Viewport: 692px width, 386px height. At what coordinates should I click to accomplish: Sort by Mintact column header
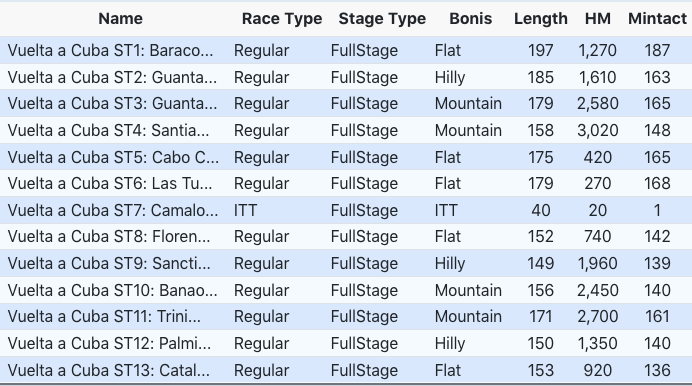[x=657, y=19]
